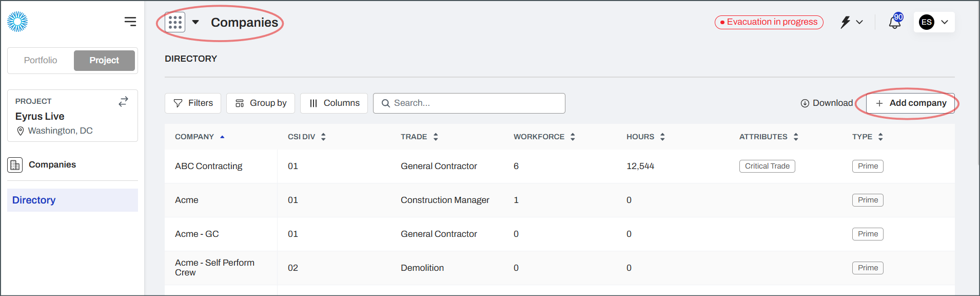
Task: Click the Eyrus sunburst logo
Action: point(17,22)
